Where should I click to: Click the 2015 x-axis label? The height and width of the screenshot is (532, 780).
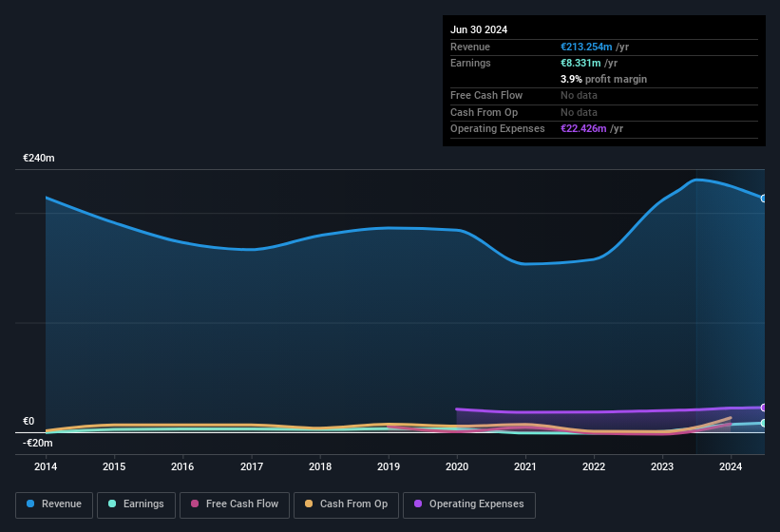click(x=114, y=466)
